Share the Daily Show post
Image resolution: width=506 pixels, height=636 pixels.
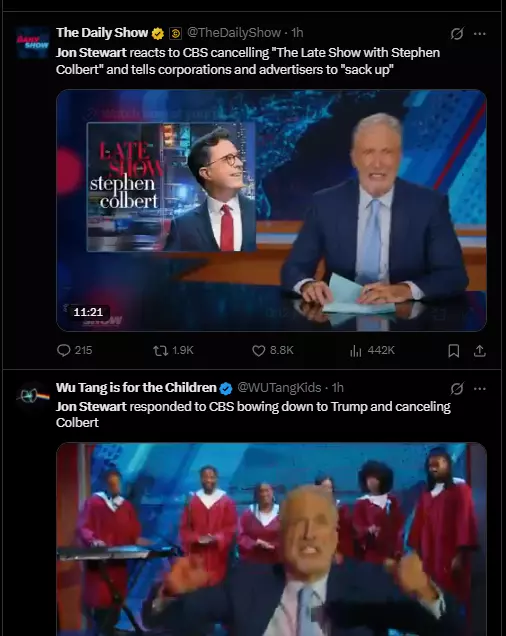click(480, 351)
